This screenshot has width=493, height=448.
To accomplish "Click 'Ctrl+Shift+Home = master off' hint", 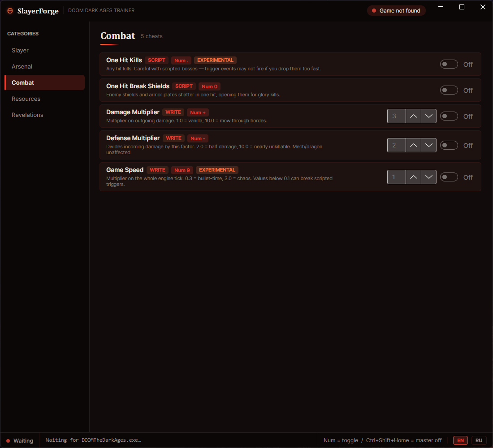I will [x=404, y=440].
